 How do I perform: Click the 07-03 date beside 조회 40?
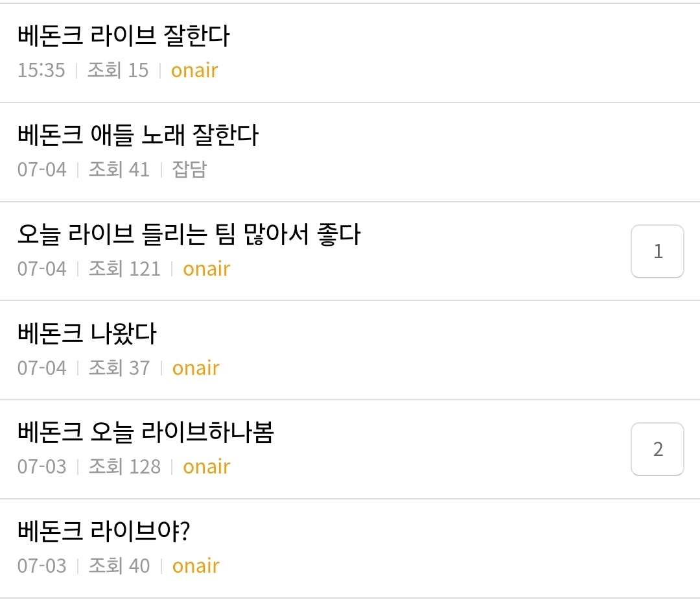coord(41,566)
